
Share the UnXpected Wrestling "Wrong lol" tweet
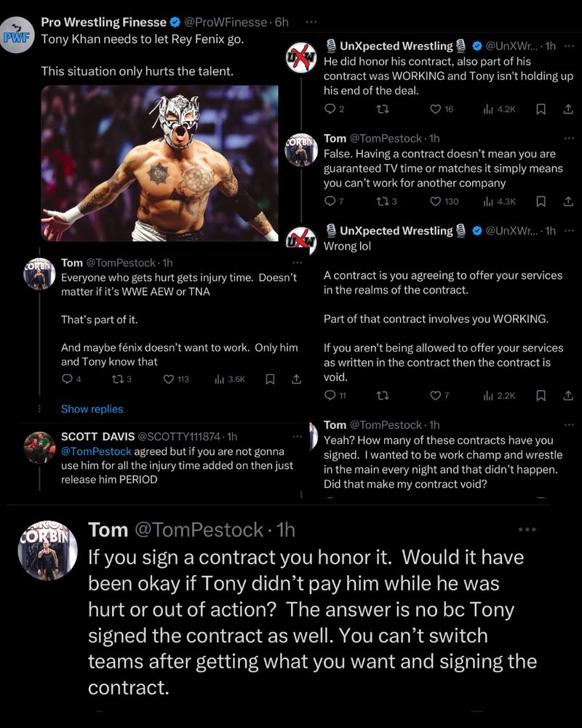point(568,395)
